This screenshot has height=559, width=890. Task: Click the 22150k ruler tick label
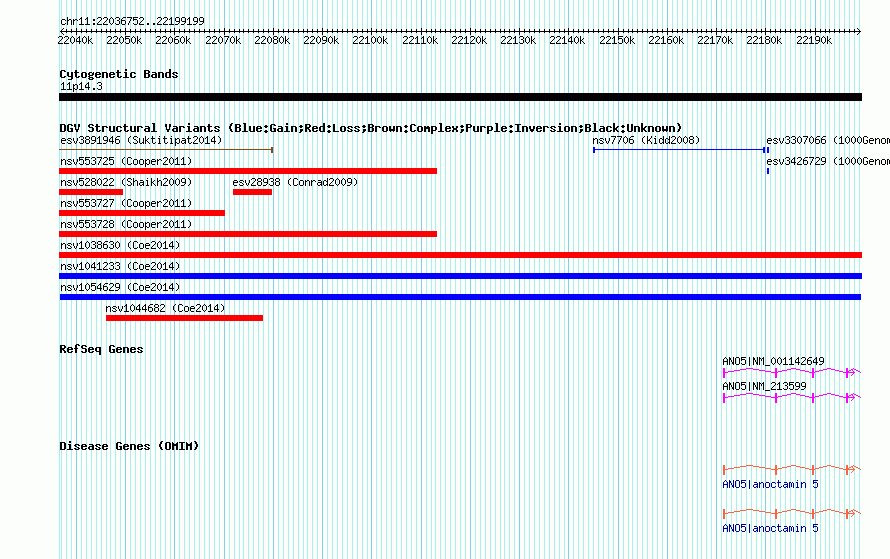click(x=617, y=40)
